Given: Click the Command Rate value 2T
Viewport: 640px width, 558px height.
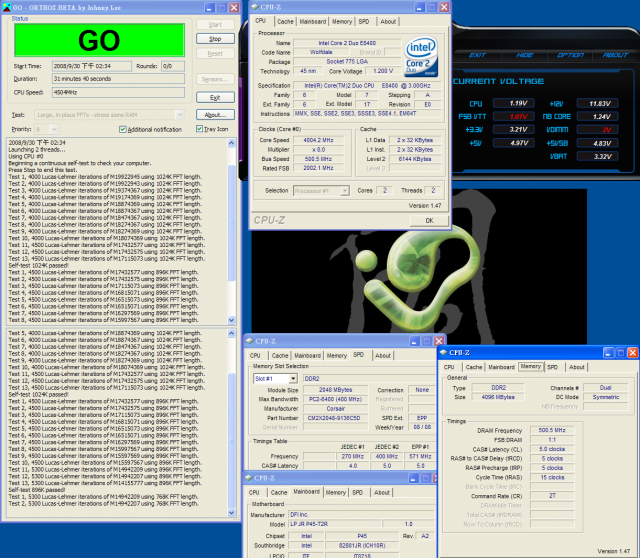Looking at the screenshot, I should (x=552, y=496).
